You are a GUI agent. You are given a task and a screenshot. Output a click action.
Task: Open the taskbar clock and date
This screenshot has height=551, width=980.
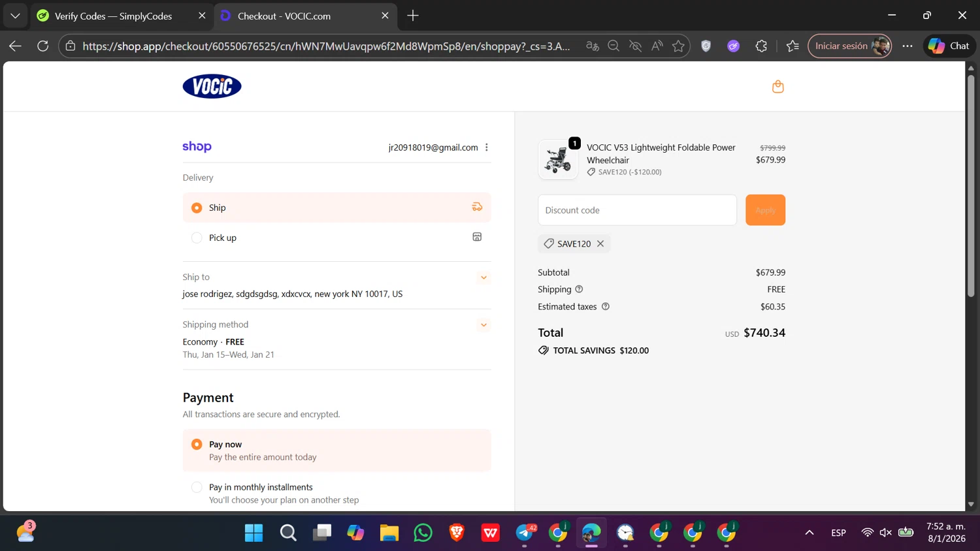pos(946,533)
